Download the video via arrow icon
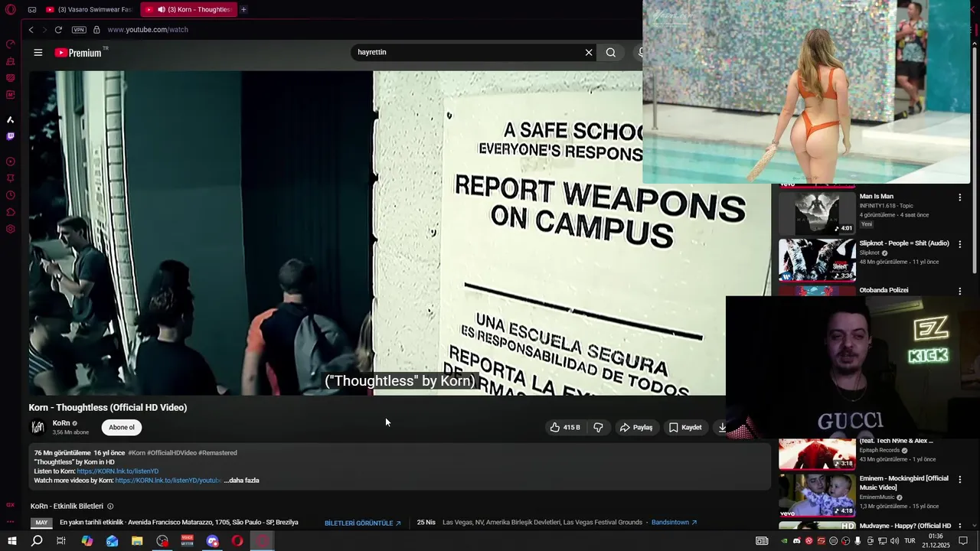 click(722, 428)
